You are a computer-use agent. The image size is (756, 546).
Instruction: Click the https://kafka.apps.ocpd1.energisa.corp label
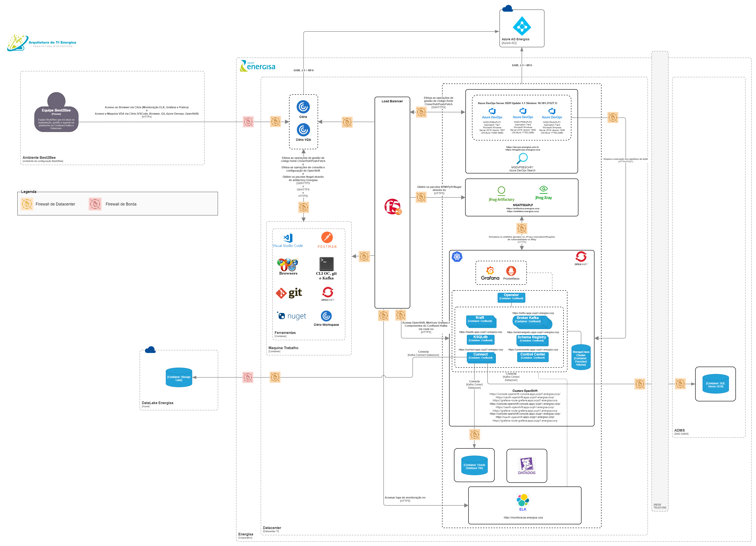(533, 313)
